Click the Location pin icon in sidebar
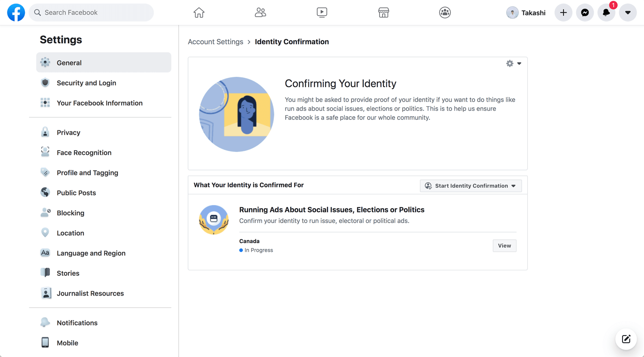 (x=45, y=233)
